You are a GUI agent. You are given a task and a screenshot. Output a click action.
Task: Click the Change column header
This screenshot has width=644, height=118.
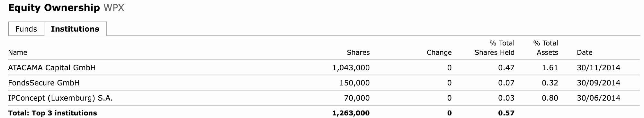439,53
